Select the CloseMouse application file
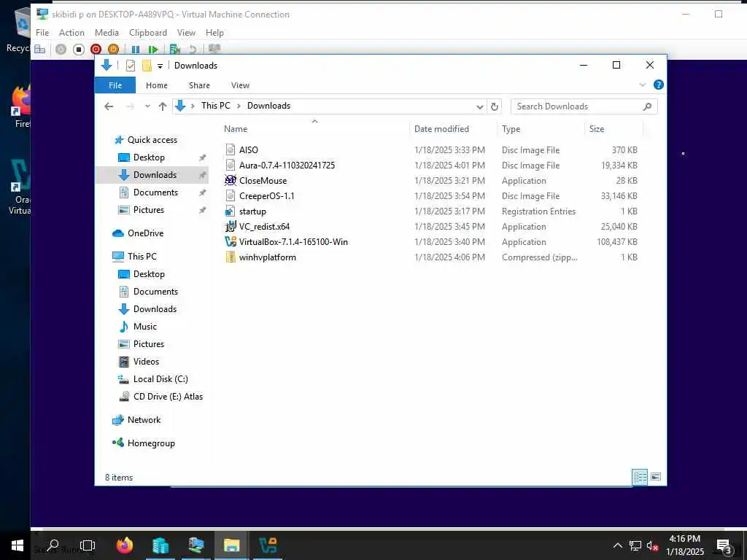 263,181
